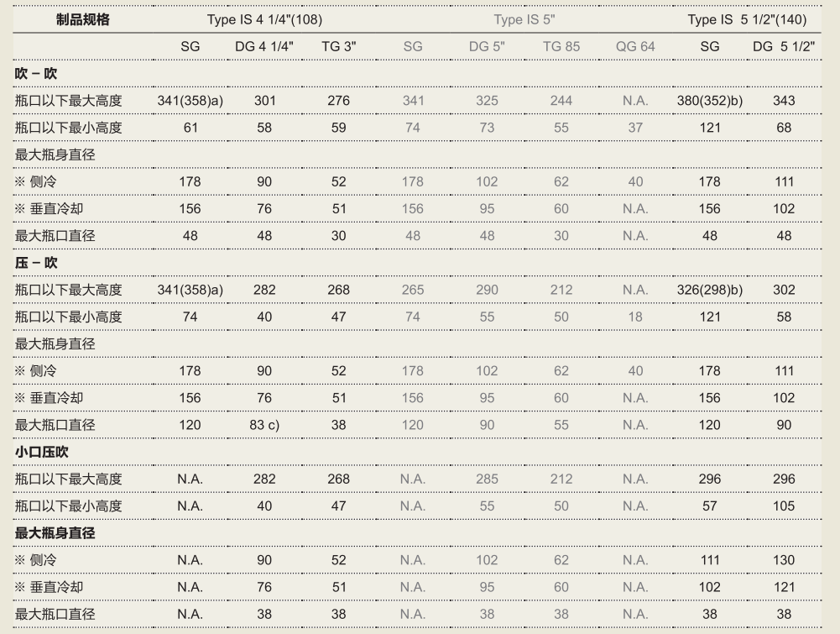The width and height of the screenshot is (840, 634).
Task: Select the 105 value in last column
Action: click(784, 506)
